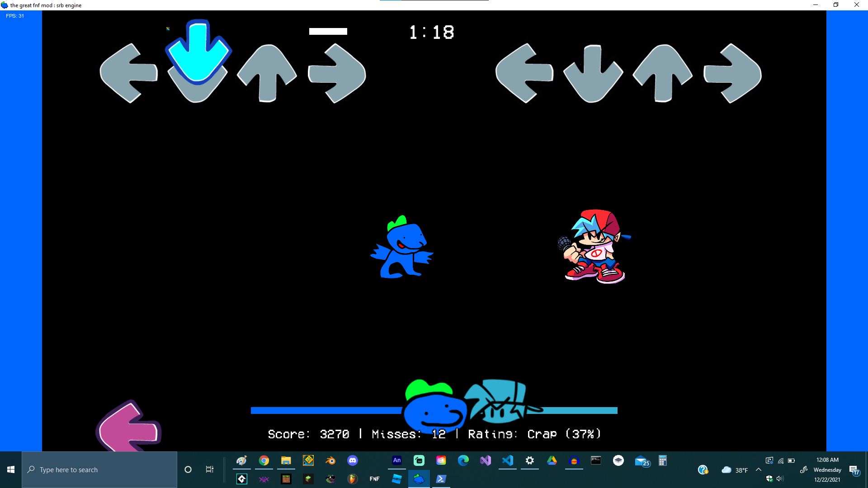Screen dimensions: 868x488
Task: Open the Start menu
Action: tap(11, 470)
